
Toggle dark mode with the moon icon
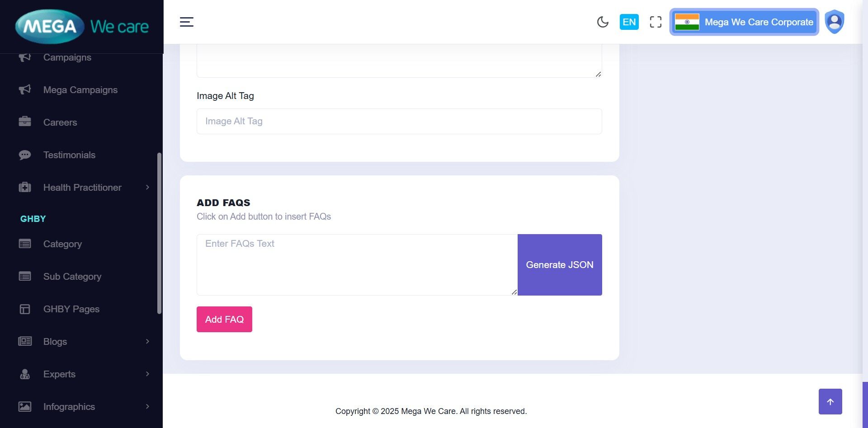[602, 22]
